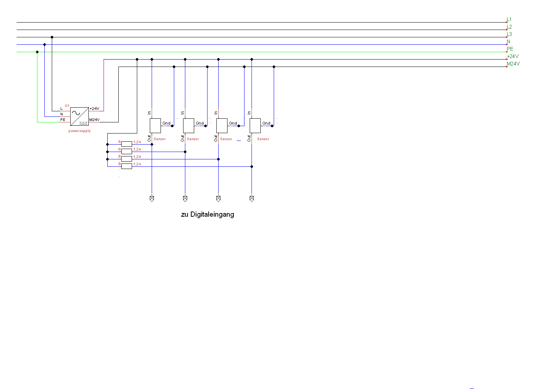The height and width of the screenshot is (392, 553).
Task: Select the leftmost Sensor block
Action: [155, 126]
